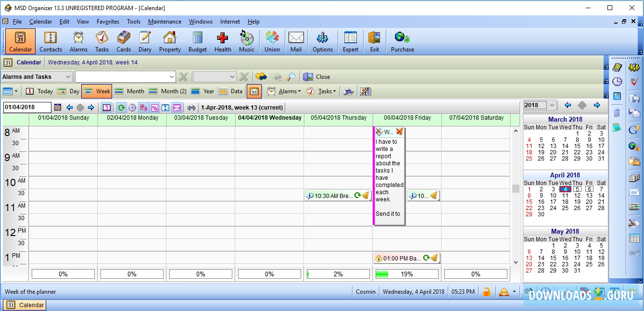
Task: Click the printer icon beside date field
Action: (x=191, y=108)
